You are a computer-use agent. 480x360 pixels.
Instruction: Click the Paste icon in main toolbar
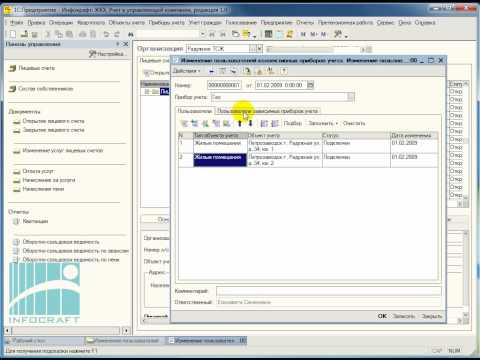[69, 34]
